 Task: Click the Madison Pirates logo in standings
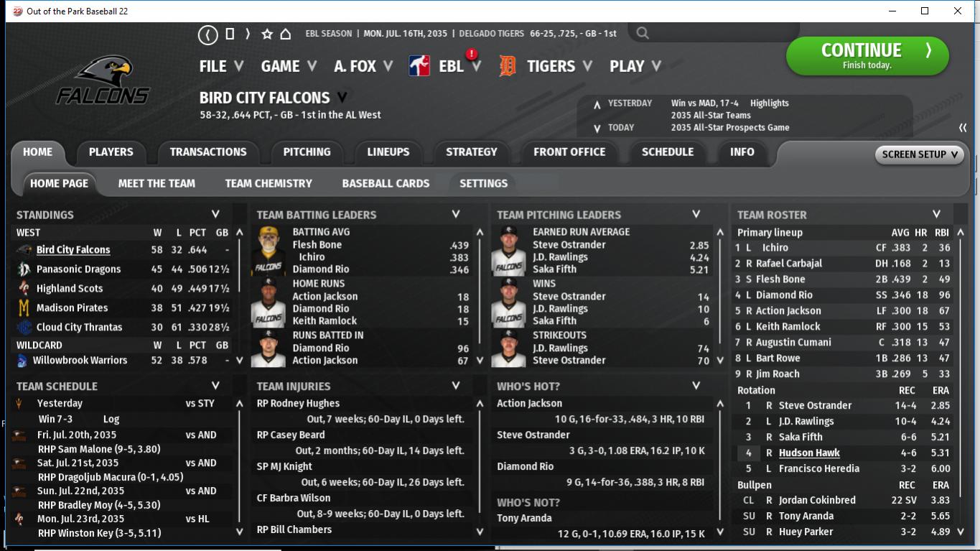[x=24, y=307]
